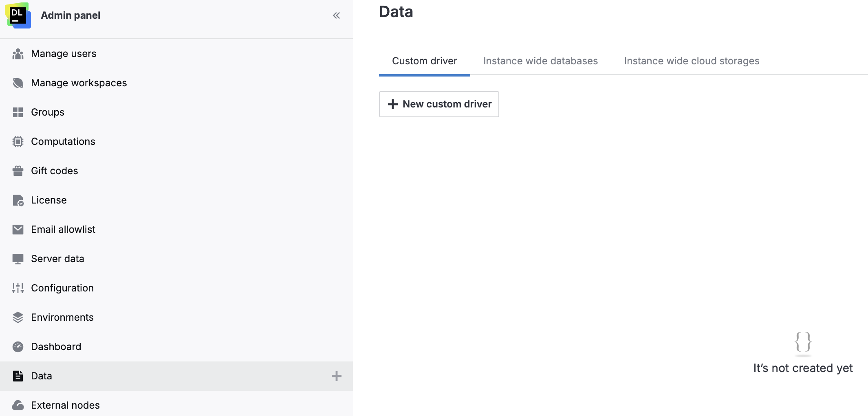This screenshot has width=868, height=416.
Task: Switch to the Instance wide databases tab
Action: point(540,61)
